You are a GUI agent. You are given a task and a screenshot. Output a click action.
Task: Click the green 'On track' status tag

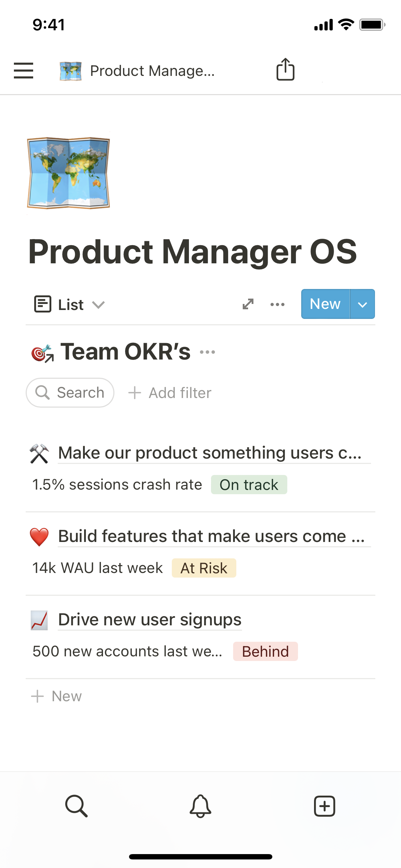tap(249, 485)
